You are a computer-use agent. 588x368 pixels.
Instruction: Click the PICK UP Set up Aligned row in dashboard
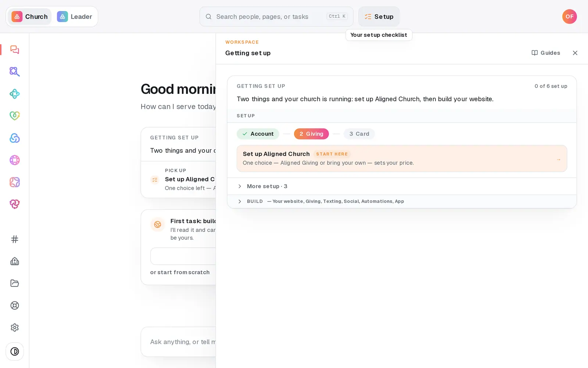pos(178,180)
